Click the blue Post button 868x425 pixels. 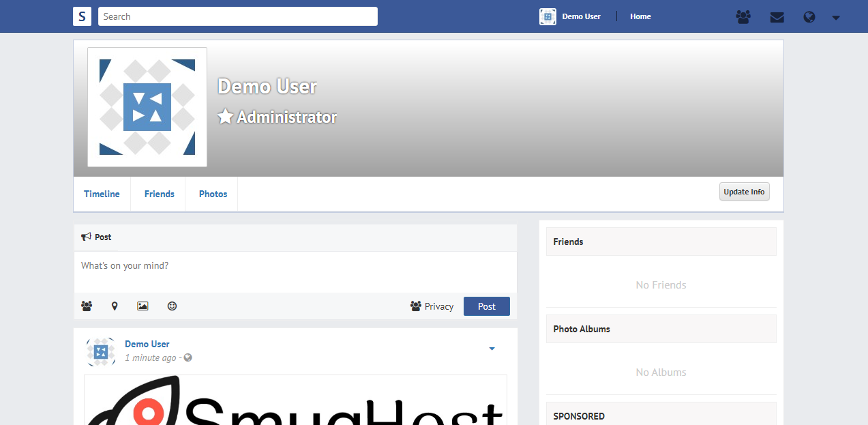[x=487, y=306]
